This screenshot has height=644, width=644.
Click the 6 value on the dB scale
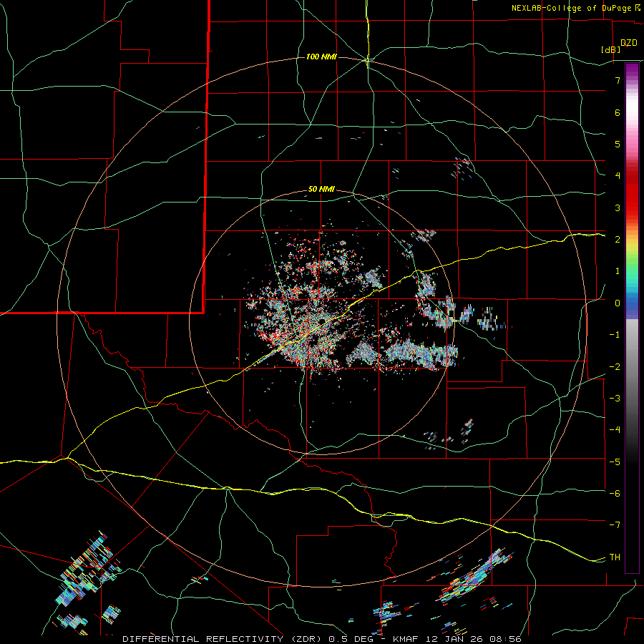point(618,112)
